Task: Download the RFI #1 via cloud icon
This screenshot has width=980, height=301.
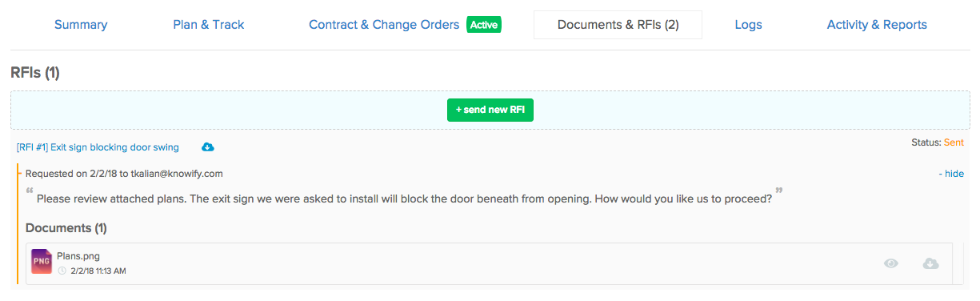Action: [x=208, y=147]
